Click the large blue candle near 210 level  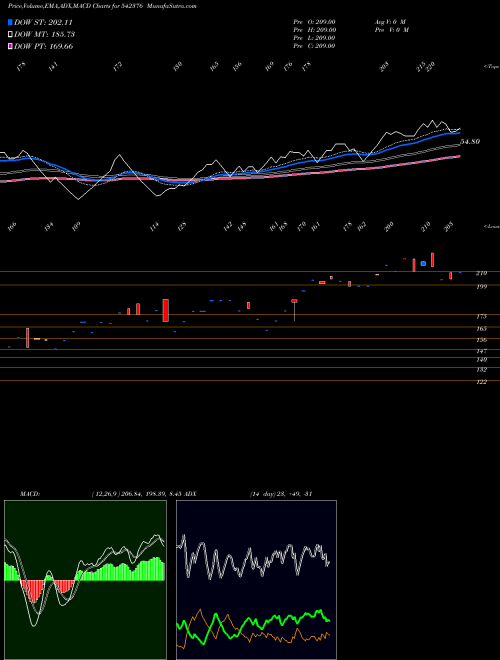coord(423,263)
